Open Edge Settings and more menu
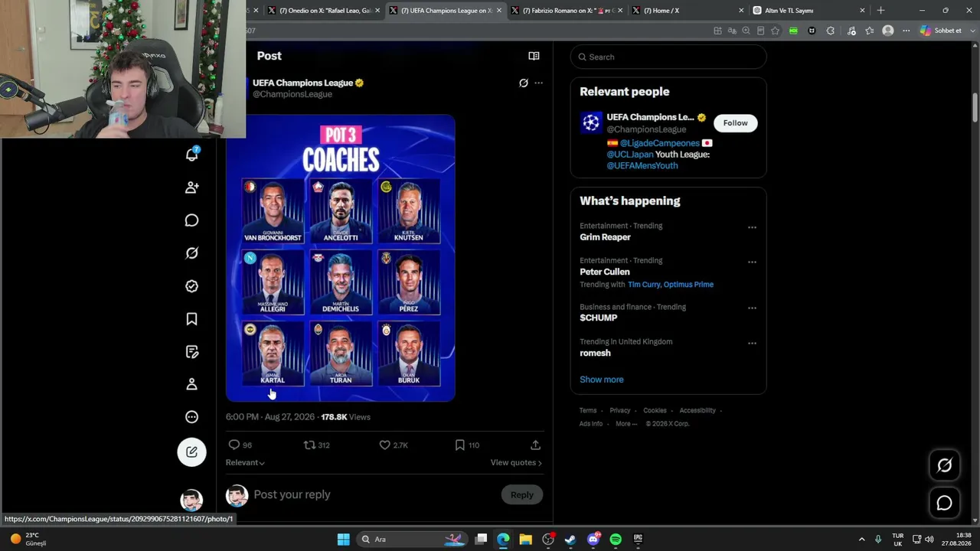The width and height of the screenshot is (980, 551). point(906,31)
